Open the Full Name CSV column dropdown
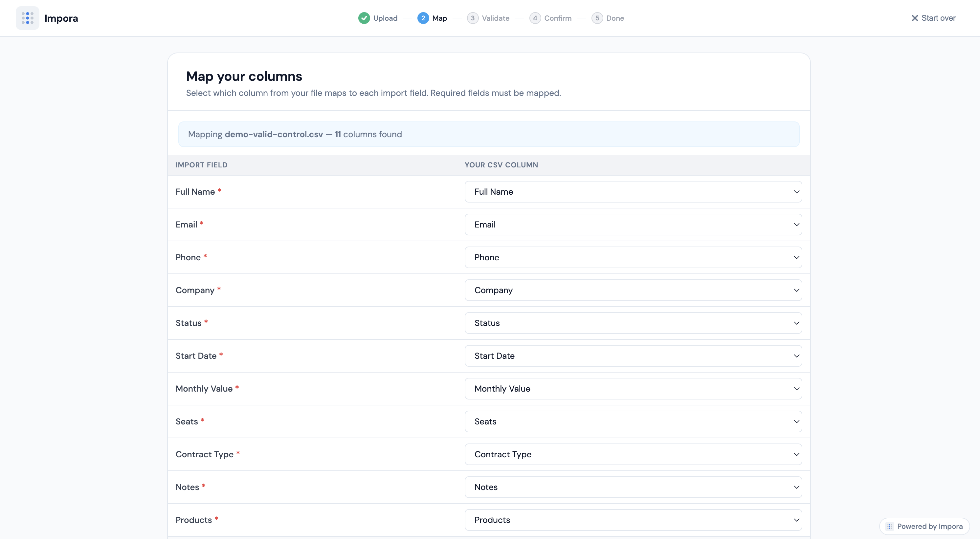This screenshot has height=539, width=980. [x=633, y=192]
